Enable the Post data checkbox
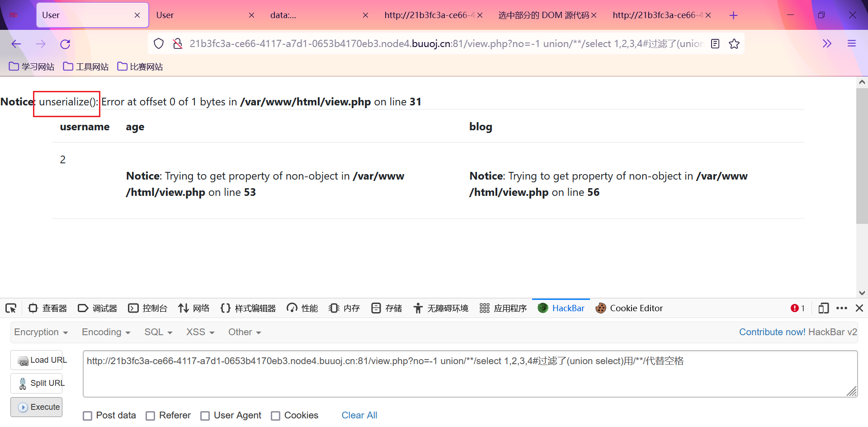The image size is (868, 427). pyautogui.click(x=88, y=416)
